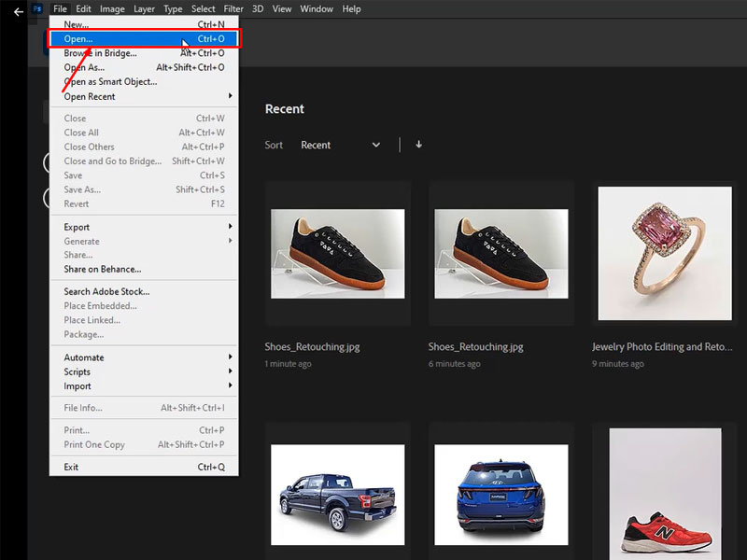Screen dimensions: 747x560
Task: Click the Photoshop logo icon
Action: pos(37,9)
